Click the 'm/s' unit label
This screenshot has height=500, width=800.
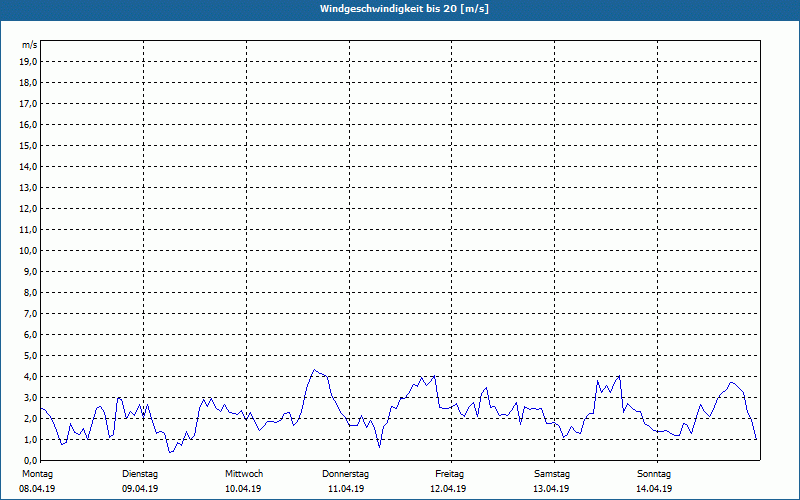click(29, 45)
